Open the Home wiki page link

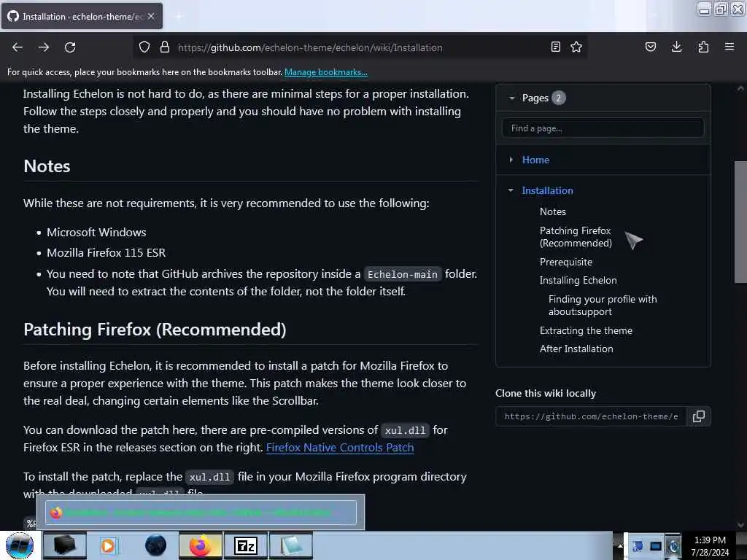pyautogui.click(x=535, y=160)
